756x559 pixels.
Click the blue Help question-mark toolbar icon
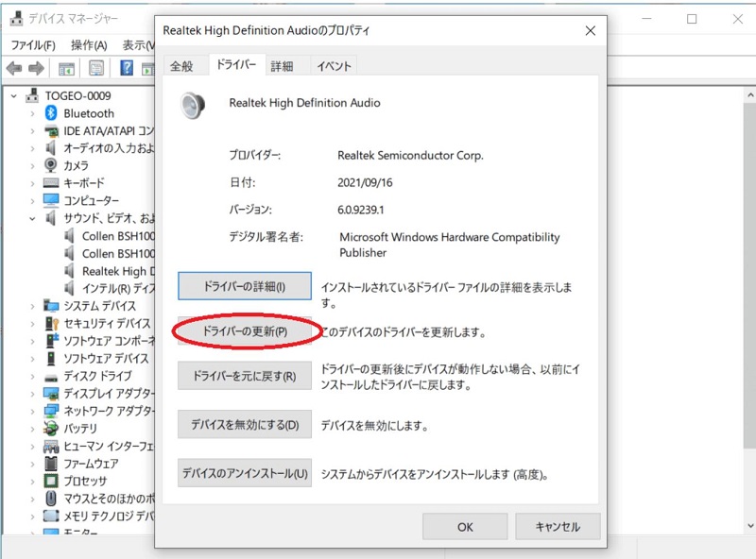(127, 68)
